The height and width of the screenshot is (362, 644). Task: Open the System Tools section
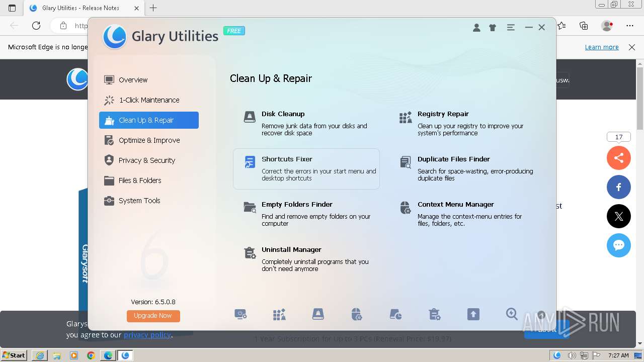pyautogui.click(x=149, y=201)
